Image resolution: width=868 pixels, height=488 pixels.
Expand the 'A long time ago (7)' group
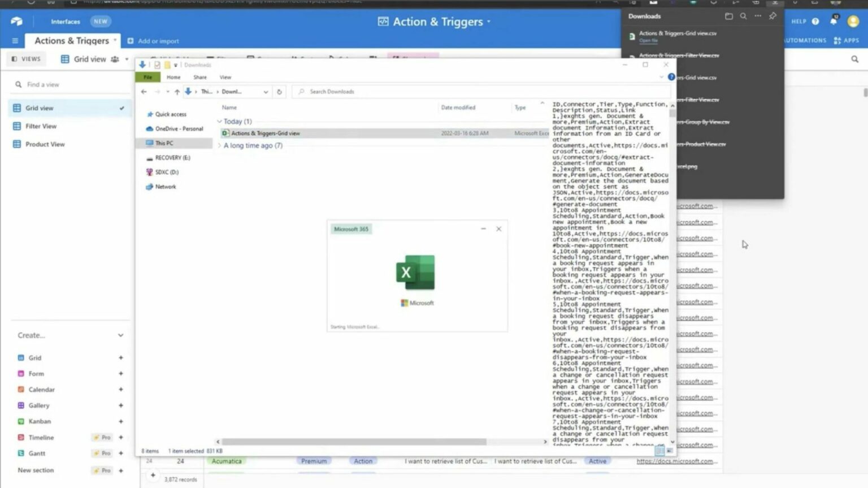click(x=219, y=145)
